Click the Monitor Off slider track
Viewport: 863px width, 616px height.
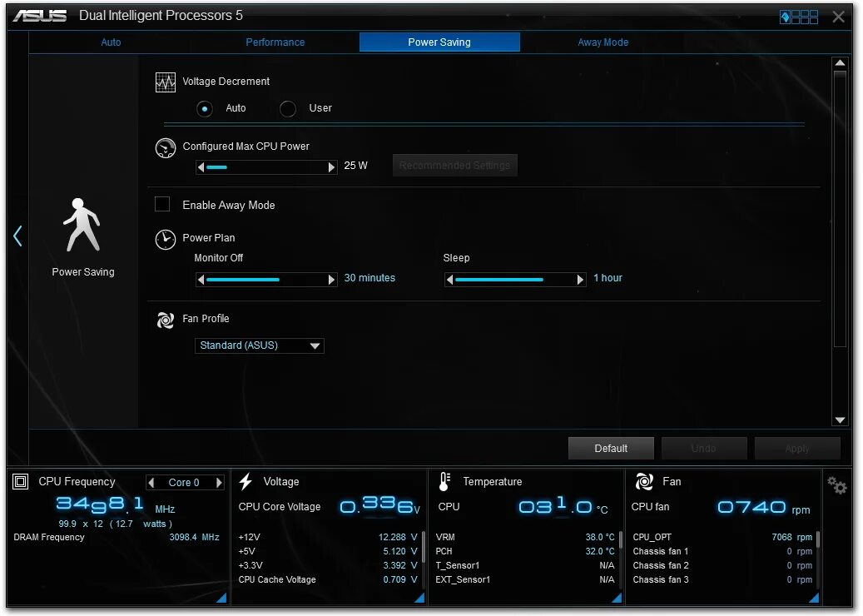click(x=266, y=280)
